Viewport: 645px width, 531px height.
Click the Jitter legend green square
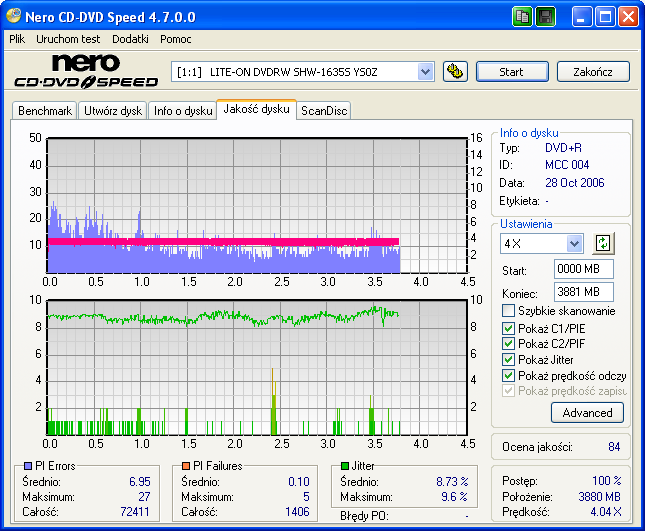[x=345, y=466]
